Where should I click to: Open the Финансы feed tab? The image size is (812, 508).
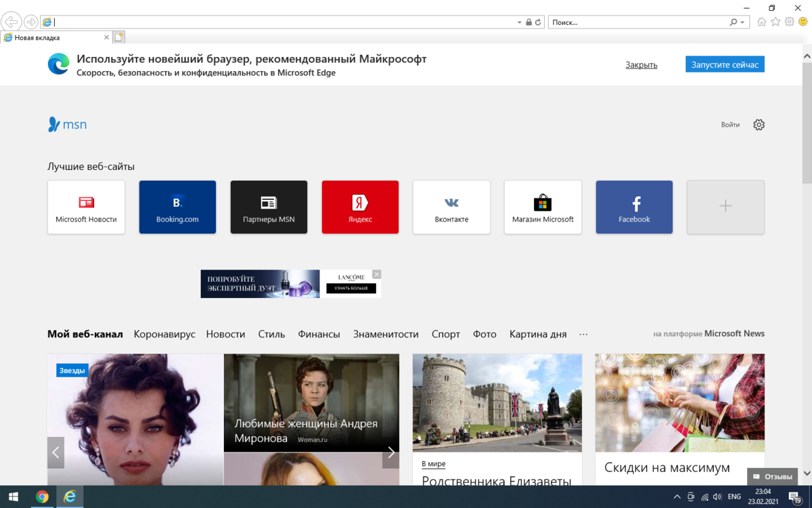[319, 334]
